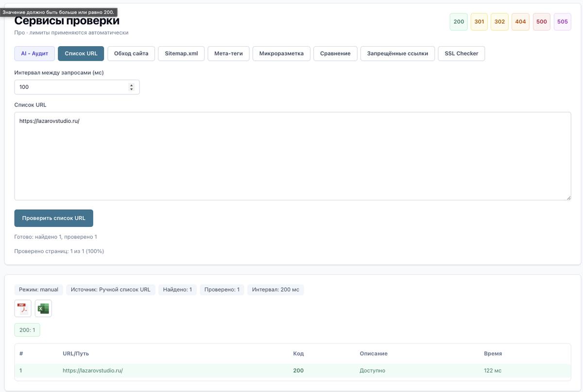Image resolution: width=583 pixels, height=392 pixels.
Task: Click the 'Найдено: 1' chip
Action: (178, 290)
